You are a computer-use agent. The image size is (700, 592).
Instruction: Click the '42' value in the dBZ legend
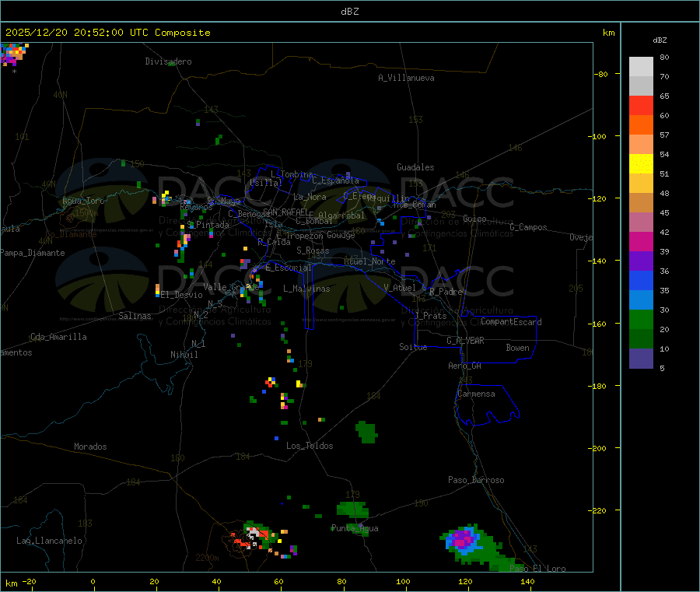click(x=664, y=232)
